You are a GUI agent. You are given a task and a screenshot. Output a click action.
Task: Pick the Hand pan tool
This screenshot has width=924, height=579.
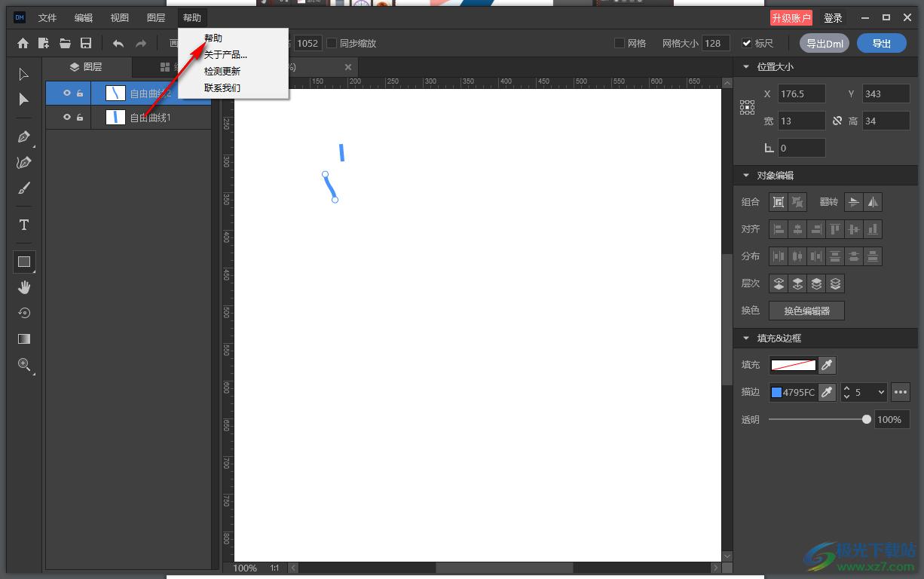pyautogui.click(x=23, y=287)
